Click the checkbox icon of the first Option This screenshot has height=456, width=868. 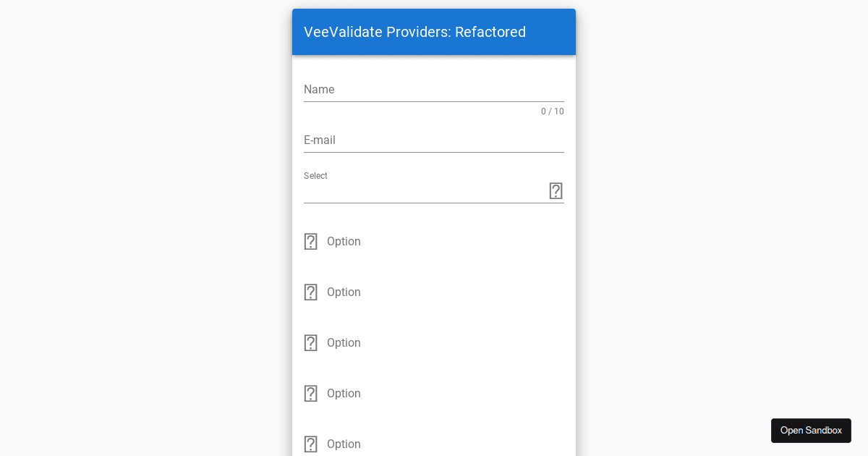click(x=310, y=241)
